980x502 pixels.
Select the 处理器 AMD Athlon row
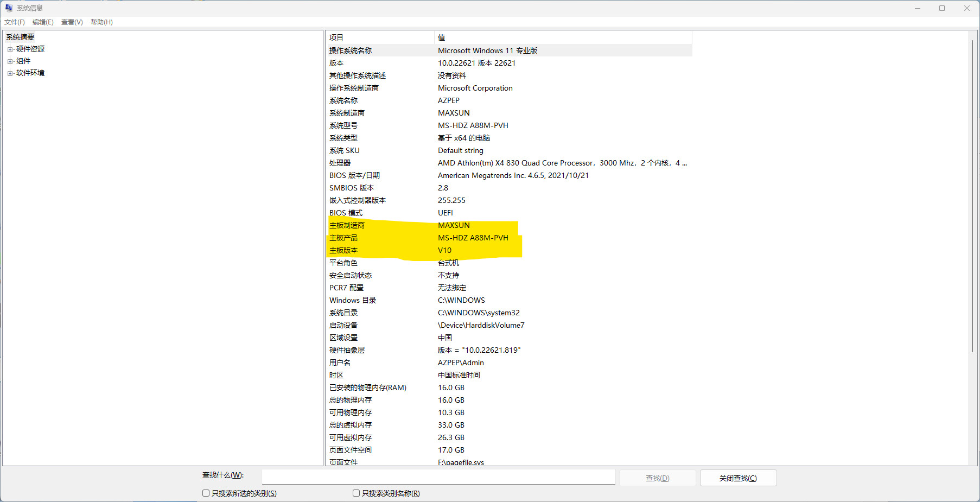pyautogui.click(x=509, y=163)
